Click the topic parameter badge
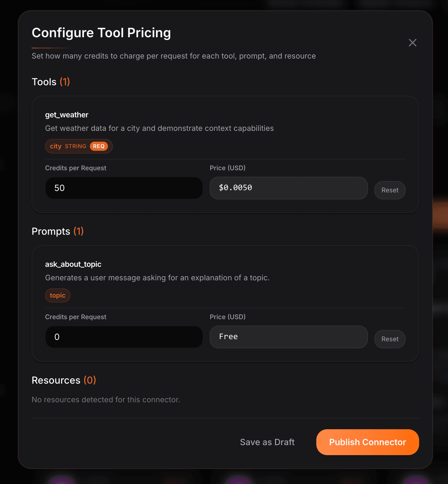Viewport: 448px width, 484px height. 57,295
